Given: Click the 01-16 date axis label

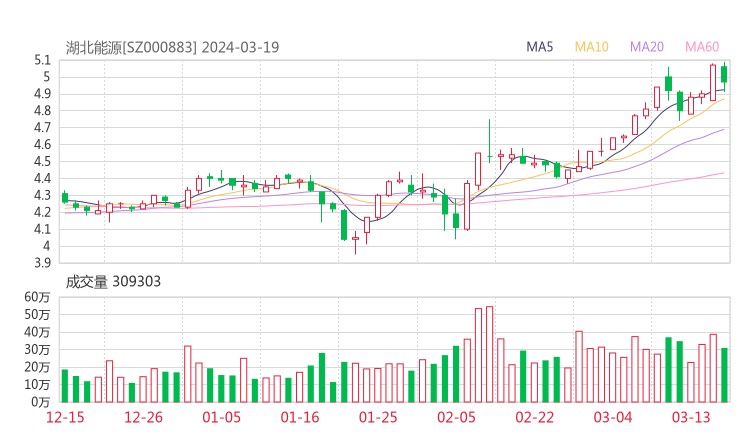Looking at the screenshot, I should [300, 417].
